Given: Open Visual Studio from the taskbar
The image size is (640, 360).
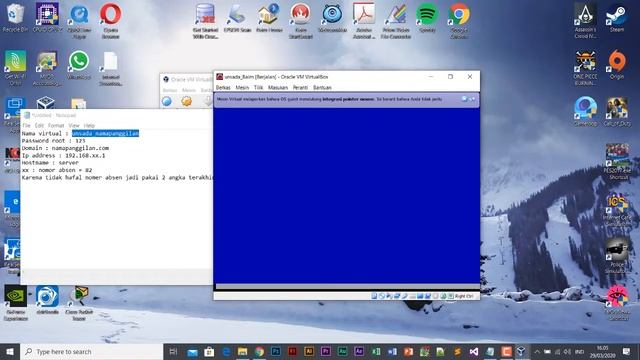Looking at the screenshot, I should tap(473, 351).
